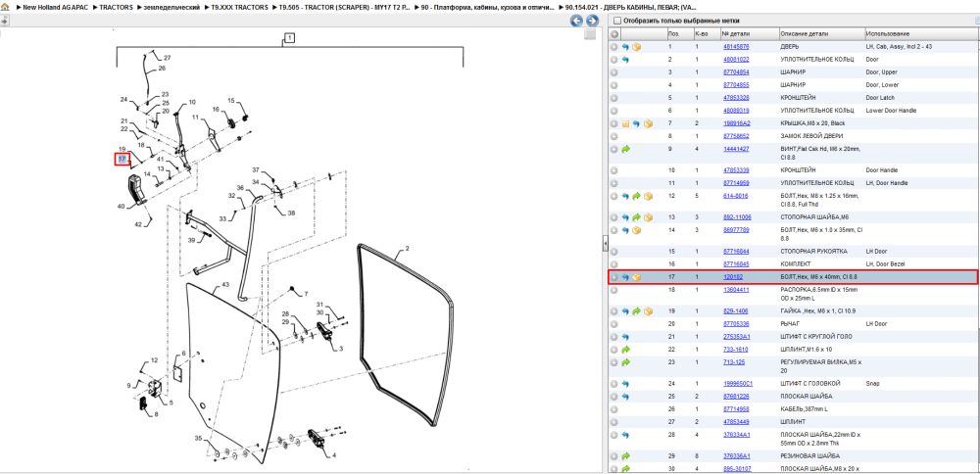Sort by the '№ детали' column header
The width and height of the screenshot is (980, 474).
tap(749, 33)
